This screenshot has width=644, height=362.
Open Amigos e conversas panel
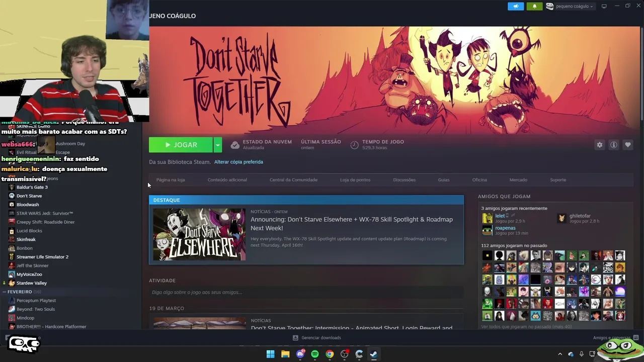[615, 338]
